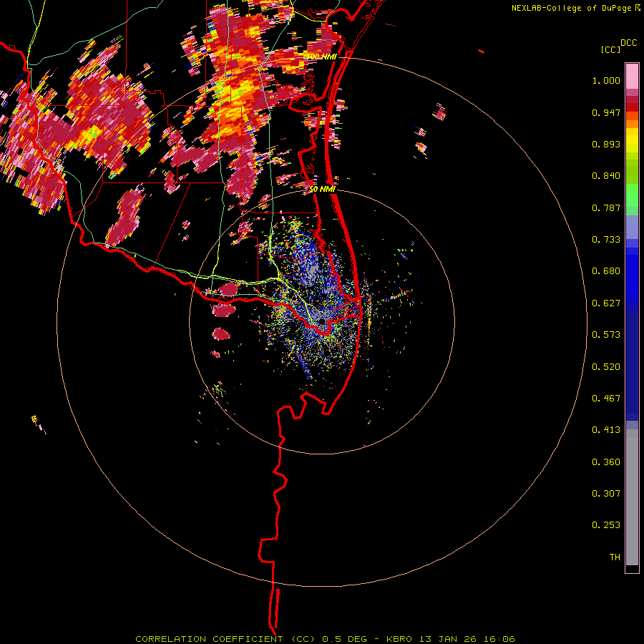Click the NEXLAB-College of DuPage label

[571, 8]
